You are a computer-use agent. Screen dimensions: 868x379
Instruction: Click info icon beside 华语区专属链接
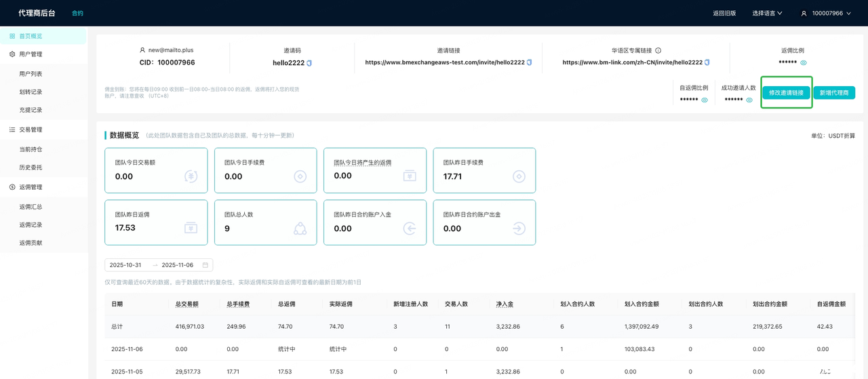(658, 51)
